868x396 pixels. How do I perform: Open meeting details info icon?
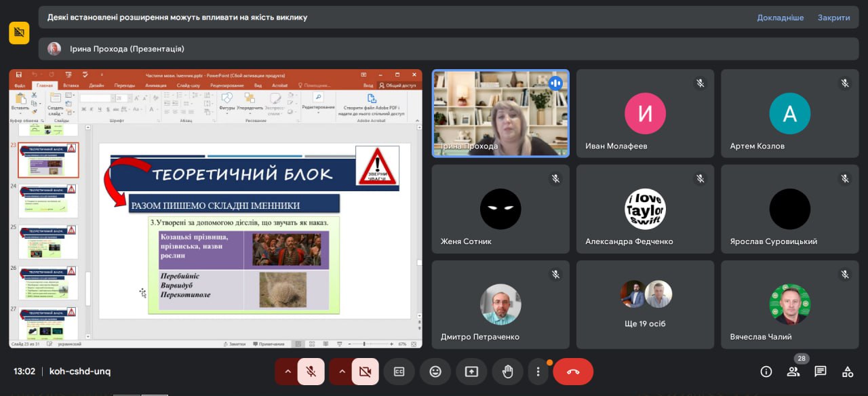point(766,372)
